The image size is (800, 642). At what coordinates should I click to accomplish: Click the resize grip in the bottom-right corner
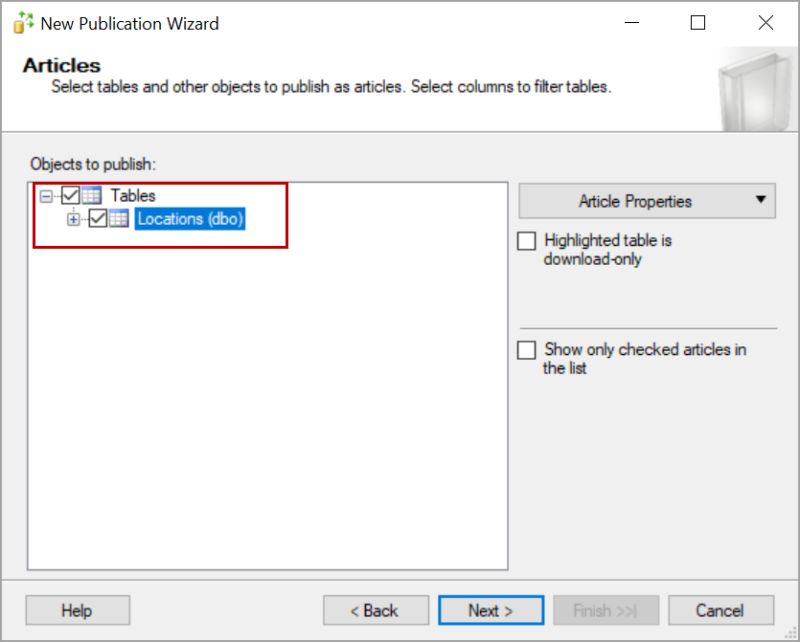[788, 631]
